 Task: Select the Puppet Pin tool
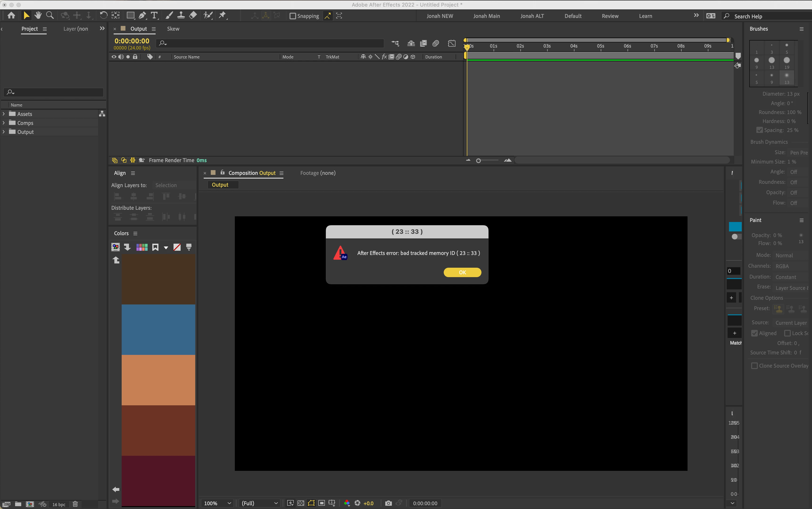(222, 16)
